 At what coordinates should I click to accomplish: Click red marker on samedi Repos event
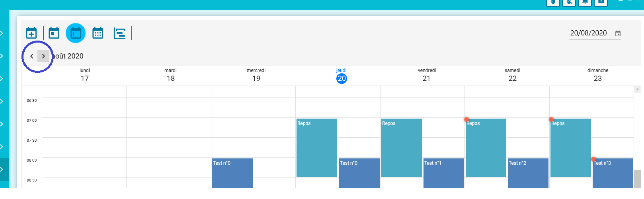(466, 119)
